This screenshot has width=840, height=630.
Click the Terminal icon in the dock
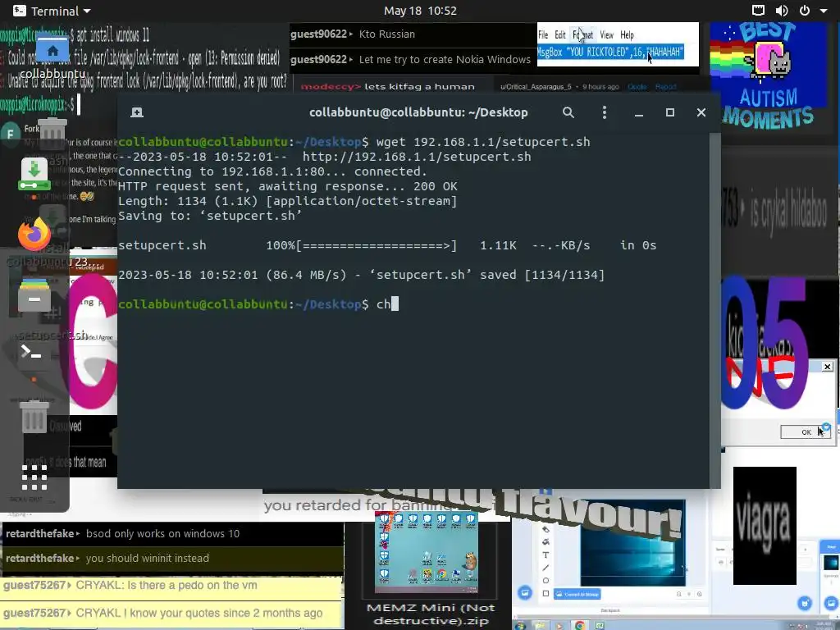pos(31,353)
